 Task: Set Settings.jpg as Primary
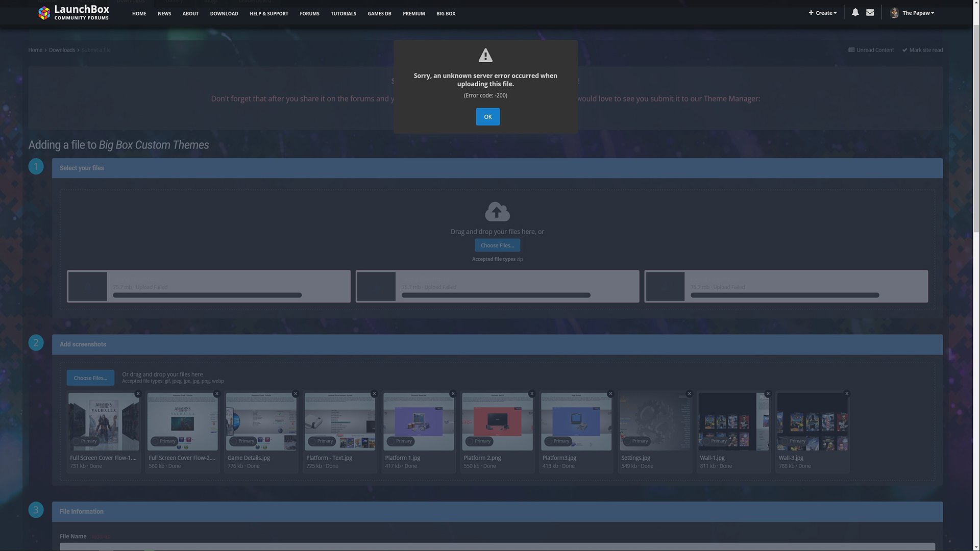636,441
